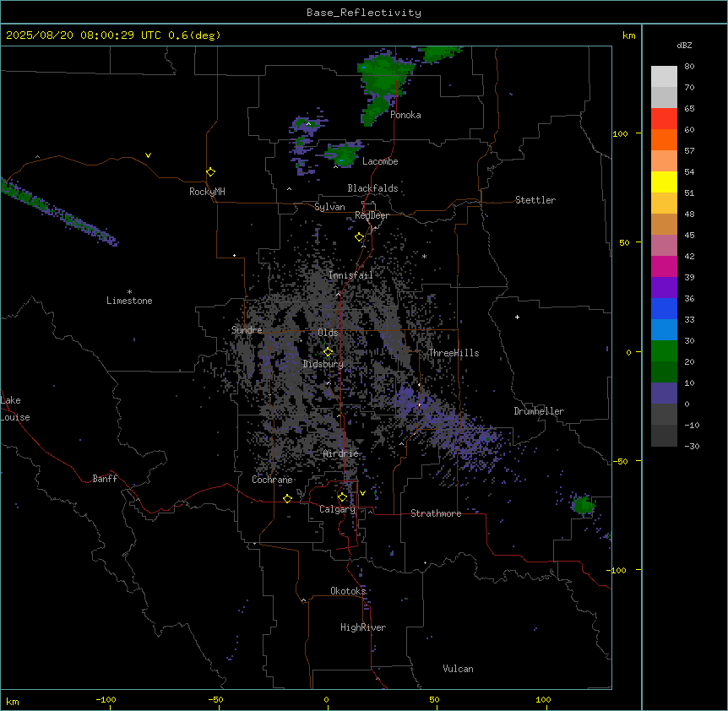Select the yellow diamond marker above Calgary label

pos(342,497)
